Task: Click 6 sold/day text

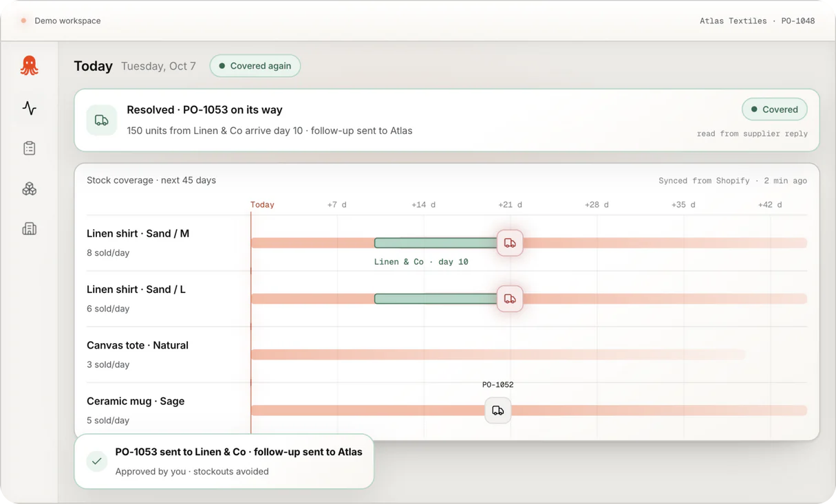Action: click(108, 309)
